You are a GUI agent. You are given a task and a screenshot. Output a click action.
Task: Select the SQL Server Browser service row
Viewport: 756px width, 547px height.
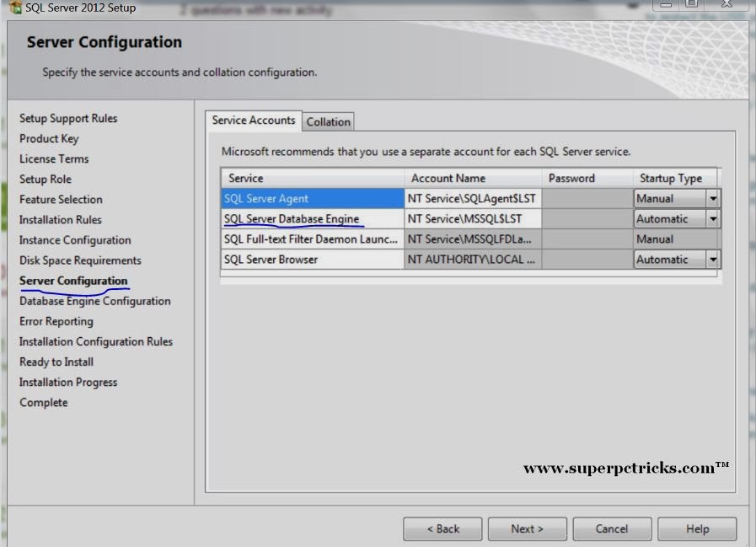pos(313,260)
